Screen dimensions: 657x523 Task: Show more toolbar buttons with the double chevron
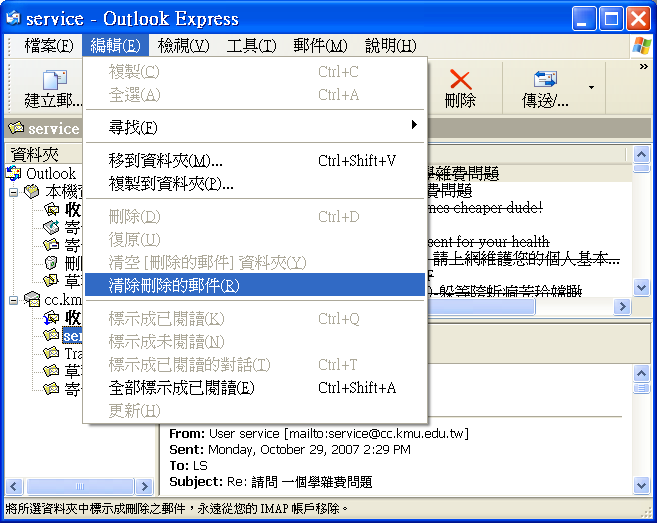pos(643,67)
